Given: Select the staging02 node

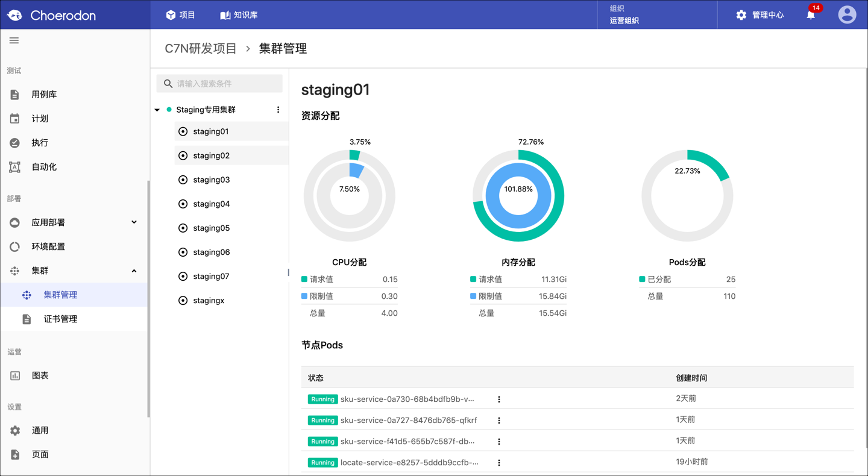Looking at the screenshot, I should tap(231, 155).
